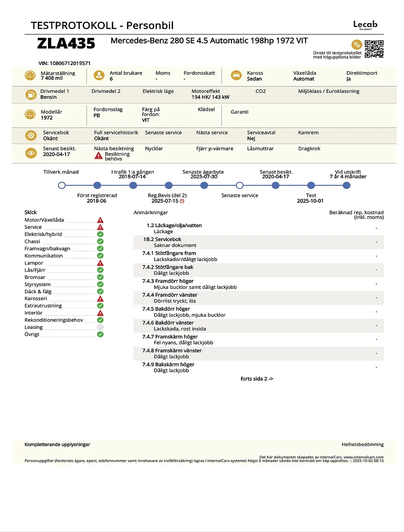The width and height of the screenshot is (404, 532).
Task: Click the QR code to the test protocol
Action: click(x=374, y=48)
